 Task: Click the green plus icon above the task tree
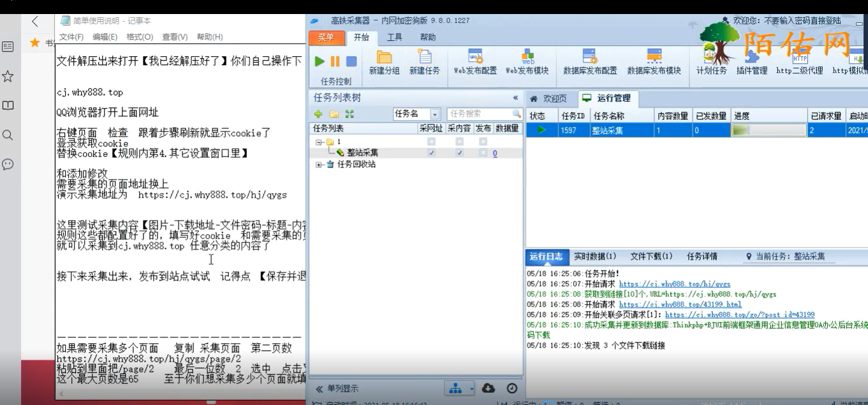318,114
